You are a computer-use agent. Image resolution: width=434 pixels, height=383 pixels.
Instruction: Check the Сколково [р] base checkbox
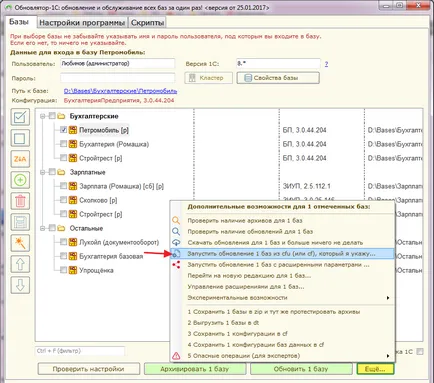63,200
